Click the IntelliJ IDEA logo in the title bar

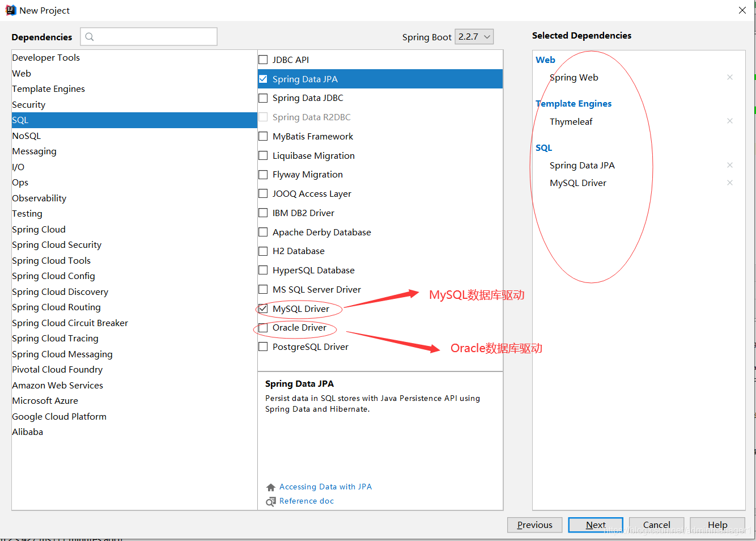[11, 10]
